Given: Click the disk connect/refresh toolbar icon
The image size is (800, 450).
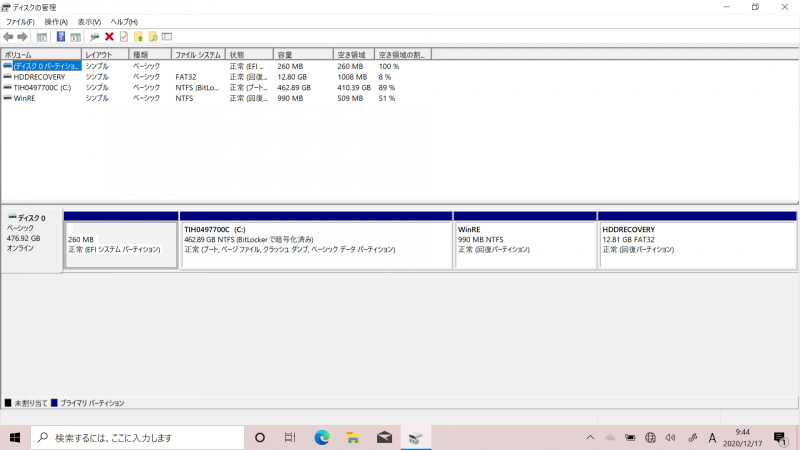Looking at the screenshot, I should click(94, 37).
